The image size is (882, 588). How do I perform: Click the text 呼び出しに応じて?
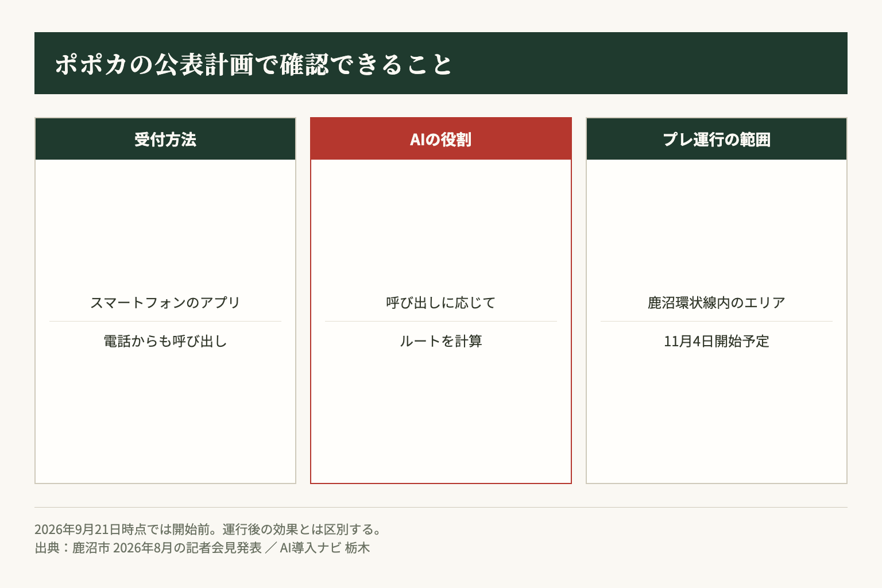pos(441,303)
